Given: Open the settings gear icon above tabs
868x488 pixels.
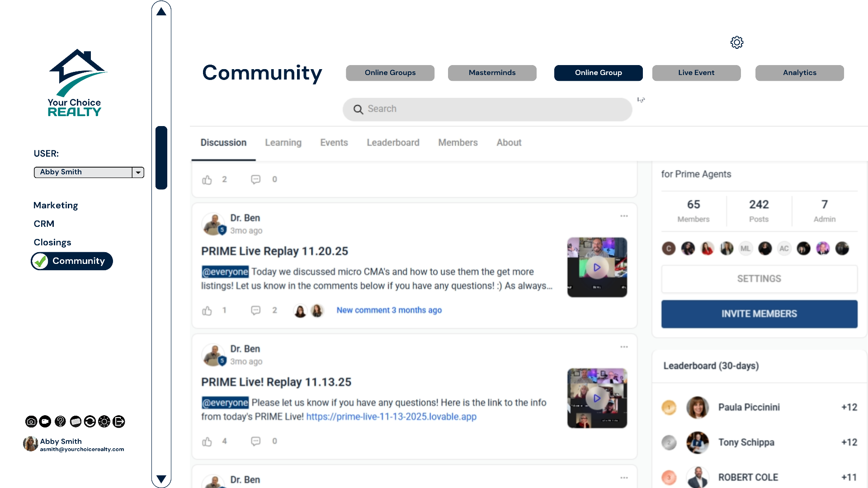Looking at the screenshot, I should 737,42.
